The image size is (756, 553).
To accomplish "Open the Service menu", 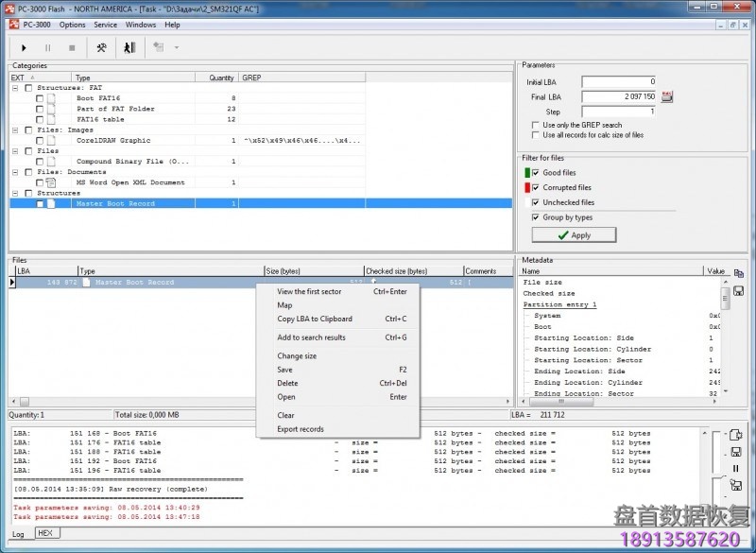I will tap(105, 25).
